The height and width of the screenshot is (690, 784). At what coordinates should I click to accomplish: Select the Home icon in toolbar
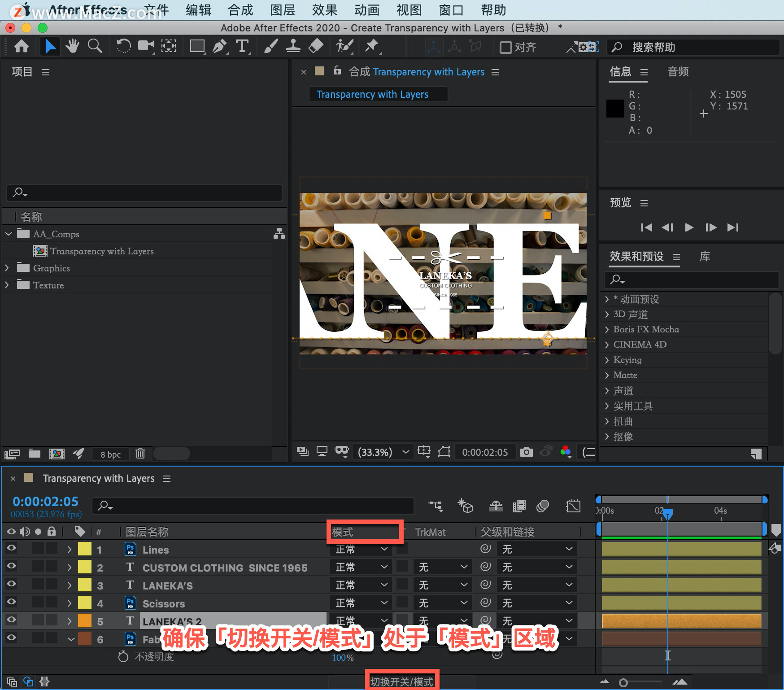click(x=22, y=46)
